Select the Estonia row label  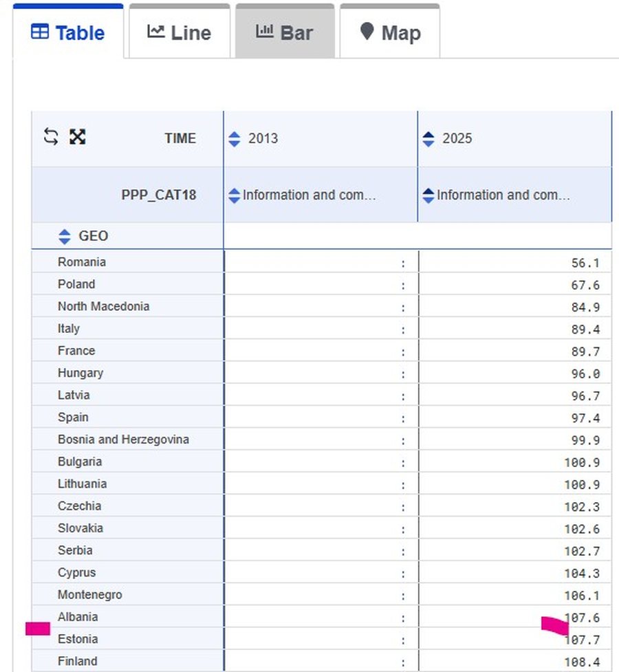point(78,639)
